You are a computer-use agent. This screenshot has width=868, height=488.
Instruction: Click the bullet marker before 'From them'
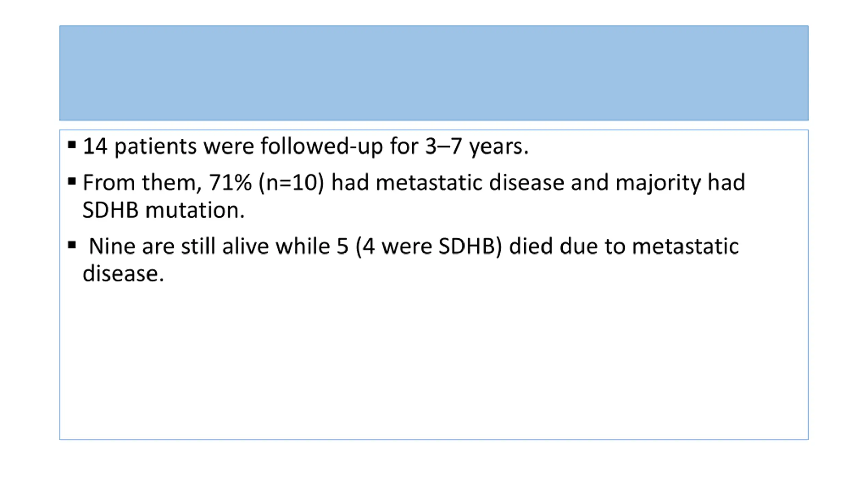[72, 181]
